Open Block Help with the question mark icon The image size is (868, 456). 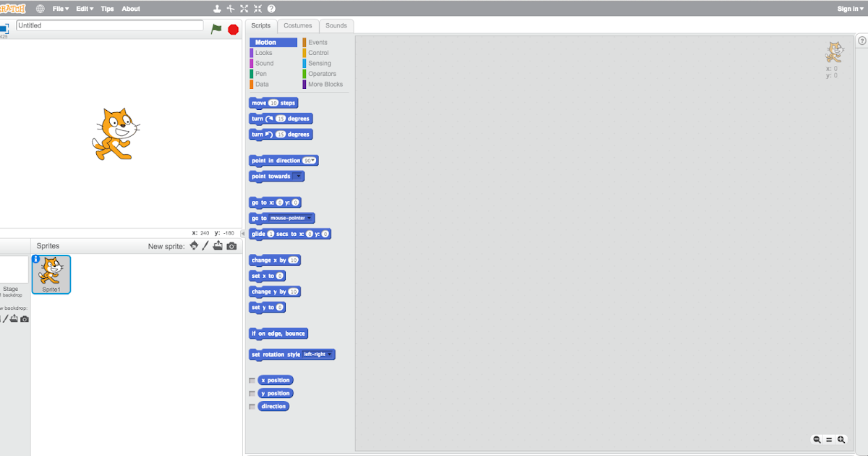click(x=271, y=8)
